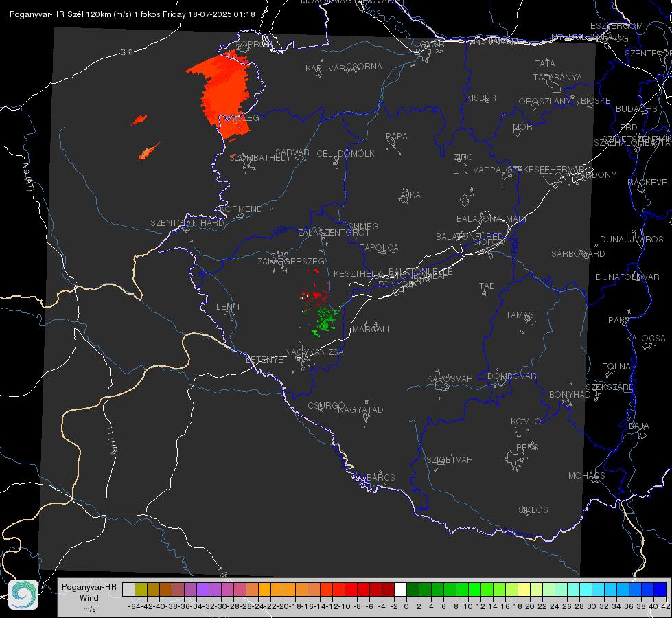Image resolution: width=672 pixels, height=618 pixels.
Task: Click the KOMLO city label
Action: click(526, 422)
